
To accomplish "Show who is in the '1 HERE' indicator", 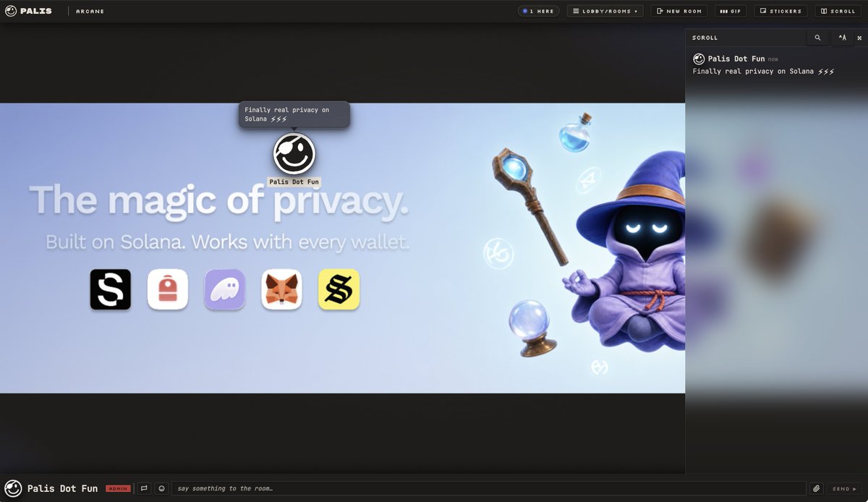I will [x=538, y=11].
